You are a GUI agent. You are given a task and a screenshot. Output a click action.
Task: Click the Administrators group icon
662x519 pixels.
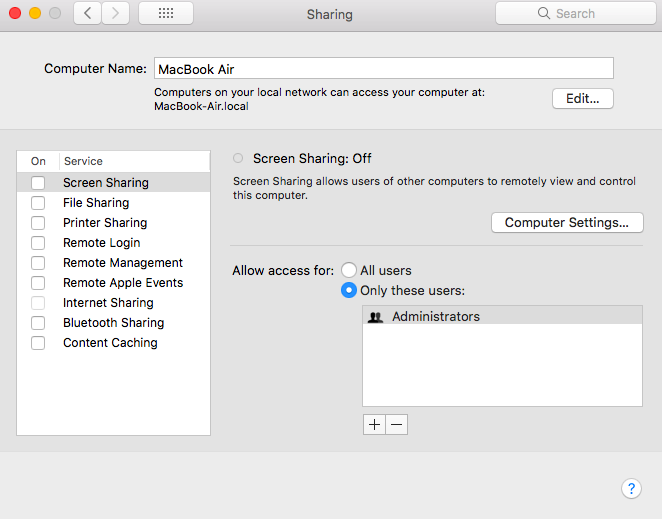pos(375,317)
